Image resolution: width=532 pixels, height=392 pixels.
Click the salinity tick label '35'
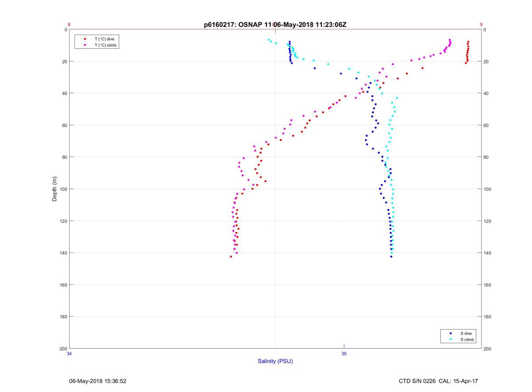coord(344,353)
